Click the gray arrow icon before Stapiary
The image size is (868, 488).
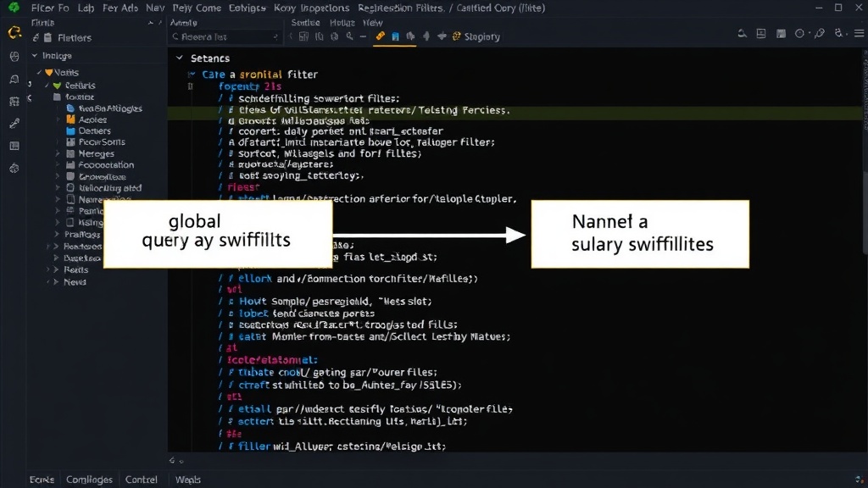click(442, 36)
